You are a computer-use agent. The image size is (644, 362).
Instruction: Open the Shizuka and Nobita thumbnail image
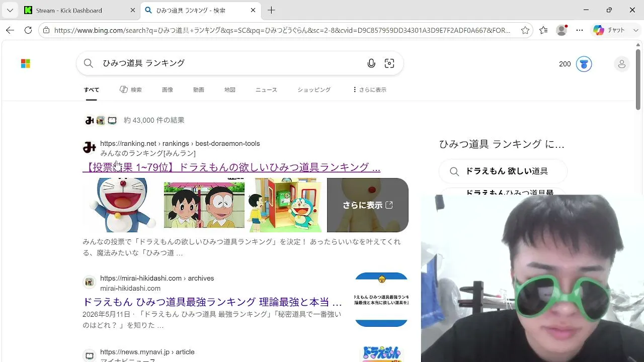(x=204, y=205)
